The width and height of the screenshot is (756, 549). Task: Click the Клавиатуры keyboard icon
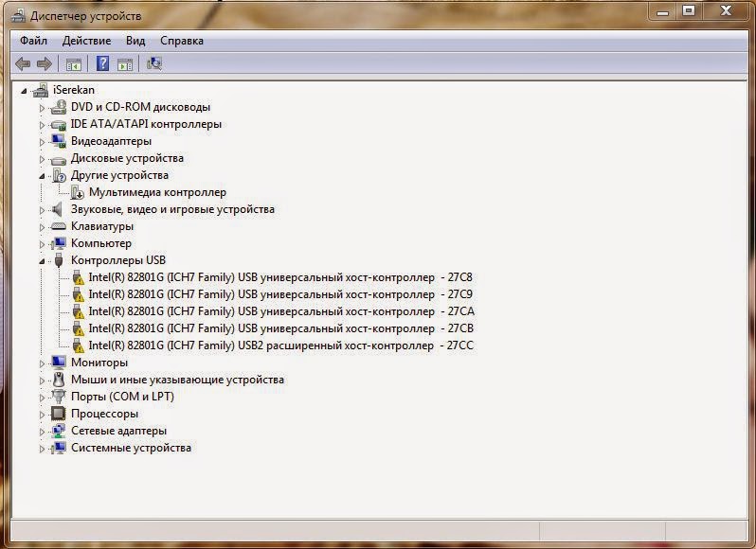pyautogui.click(x=59, y=226)
